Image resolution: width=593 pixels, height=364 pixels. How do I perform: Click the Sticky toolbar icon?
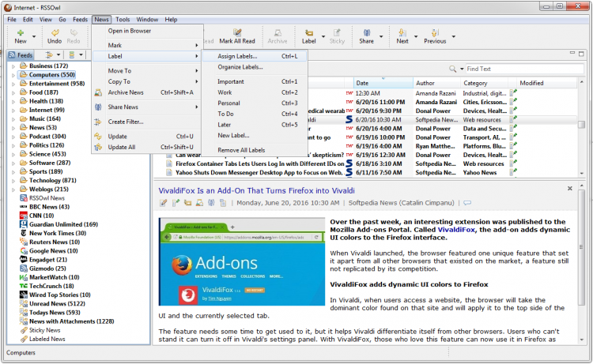(x=337, y=33)
